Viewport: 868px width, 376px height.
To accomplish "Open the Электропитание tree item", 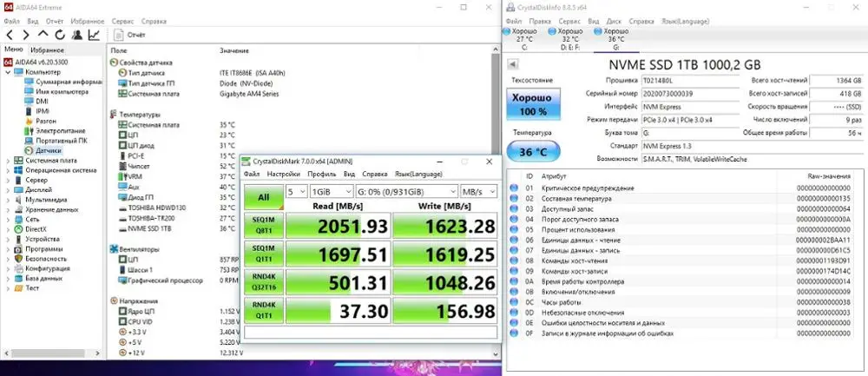I will coord(56,131).
